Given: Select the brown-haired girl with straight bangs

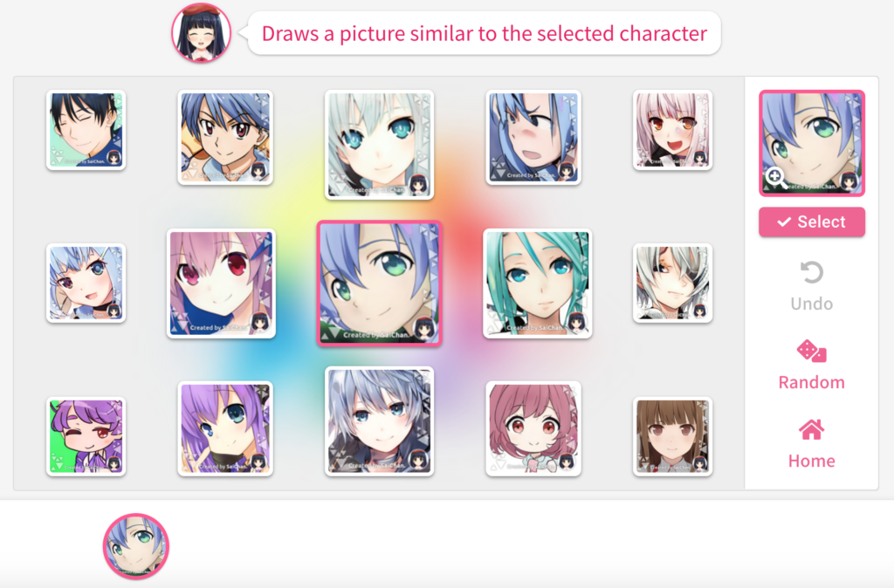Looking at the screenshot, I should click(673, 437).
